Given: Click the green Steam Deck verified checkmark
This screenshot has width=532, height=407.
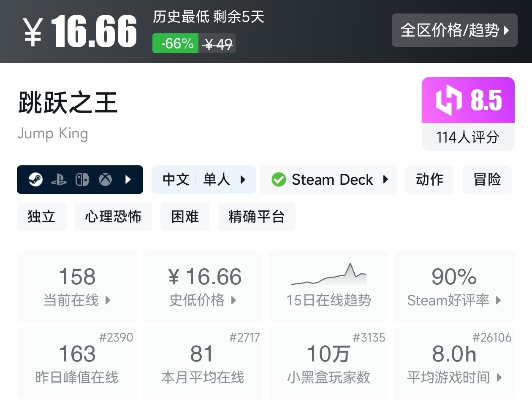Looking at the screenshot, I should coord(279,180).
